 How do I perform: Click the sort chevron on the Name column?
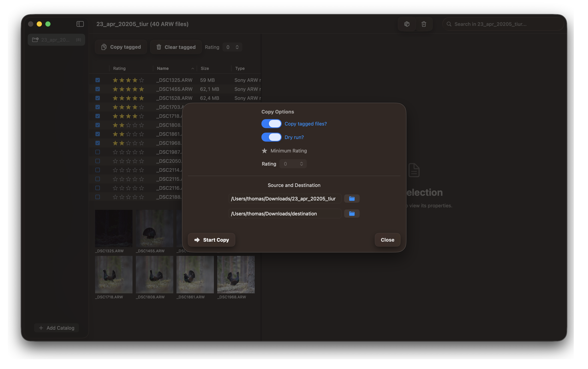pyautogui.click(x=192, y=68)
